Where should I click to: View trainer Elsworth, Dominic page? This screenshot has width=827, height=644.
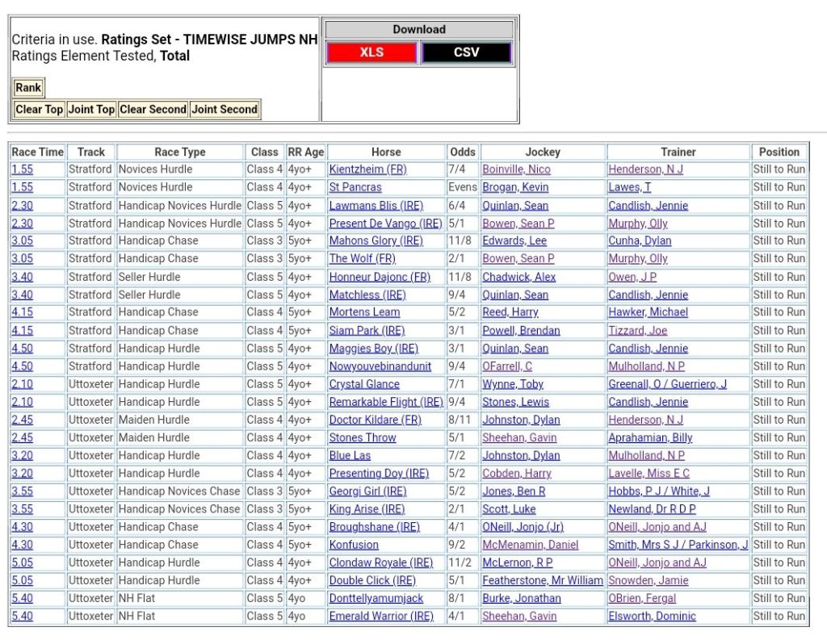click(x=652, y=616)
